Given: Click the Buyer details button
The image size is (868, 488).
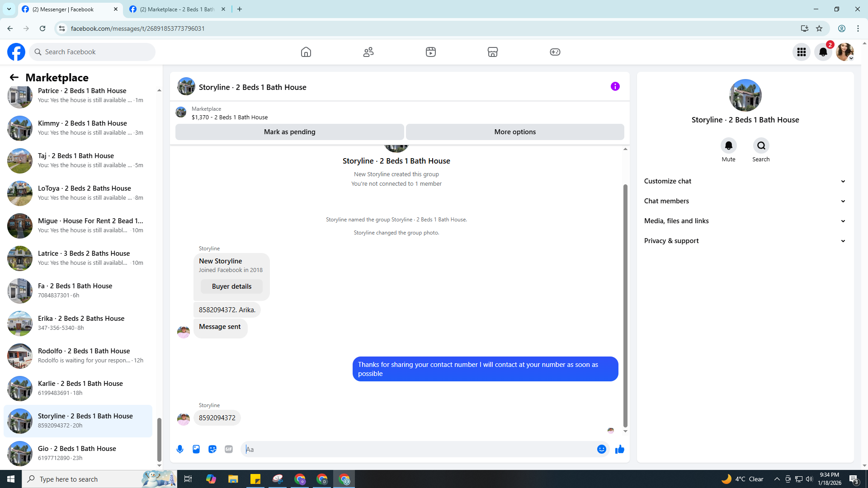Looking at the screenshot, I should [x=231, y=286].
